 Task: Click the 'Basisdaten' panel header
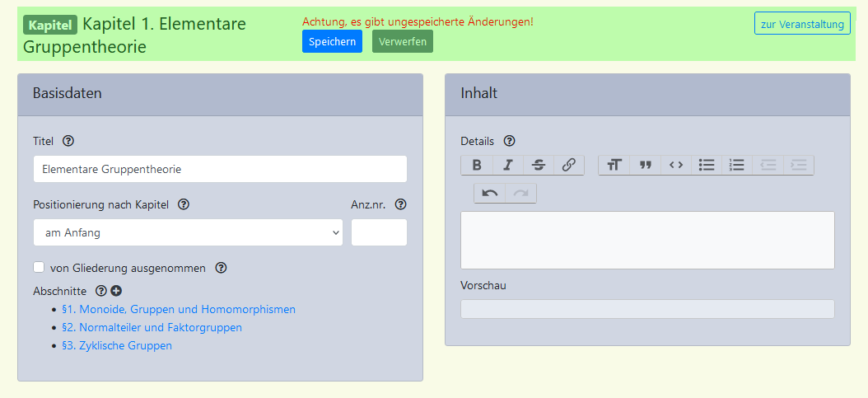pos(221,95)
